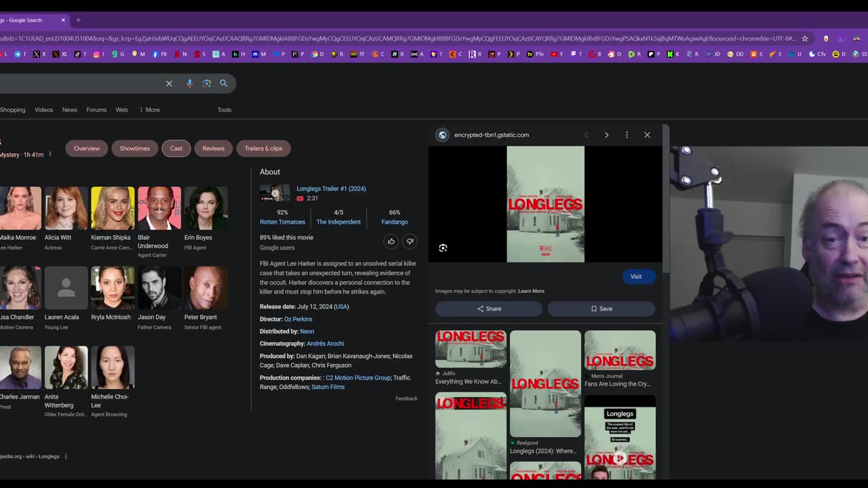868x488 pixels.
Task: Switch to the Forums search tab
Action: 96,110
